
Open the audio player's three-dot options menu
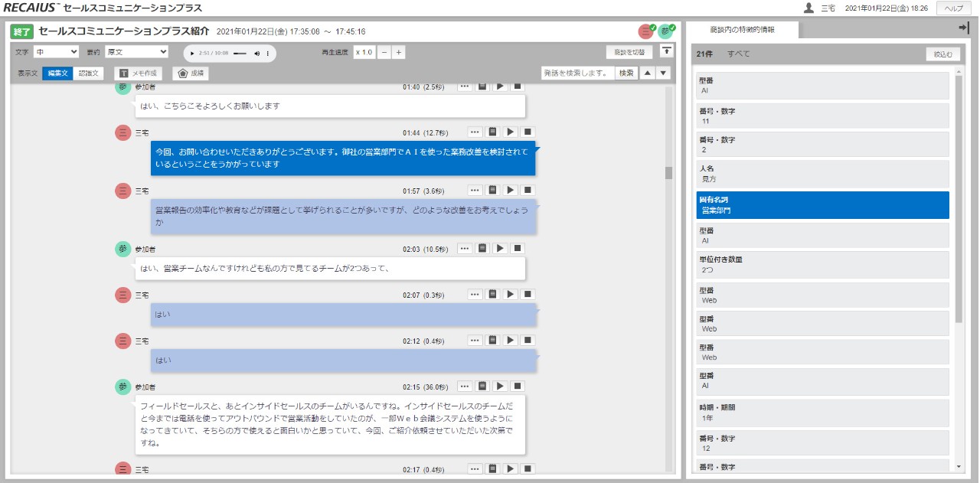click(268, 54)
